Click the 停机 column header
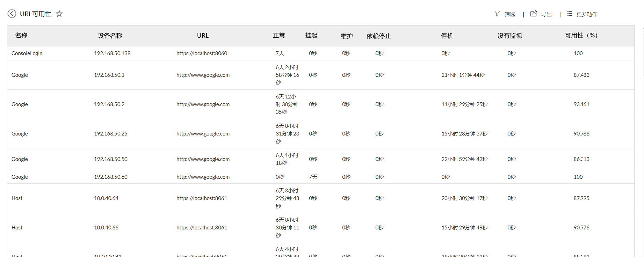This screenshot has height=257, width=644. (447, 36)
